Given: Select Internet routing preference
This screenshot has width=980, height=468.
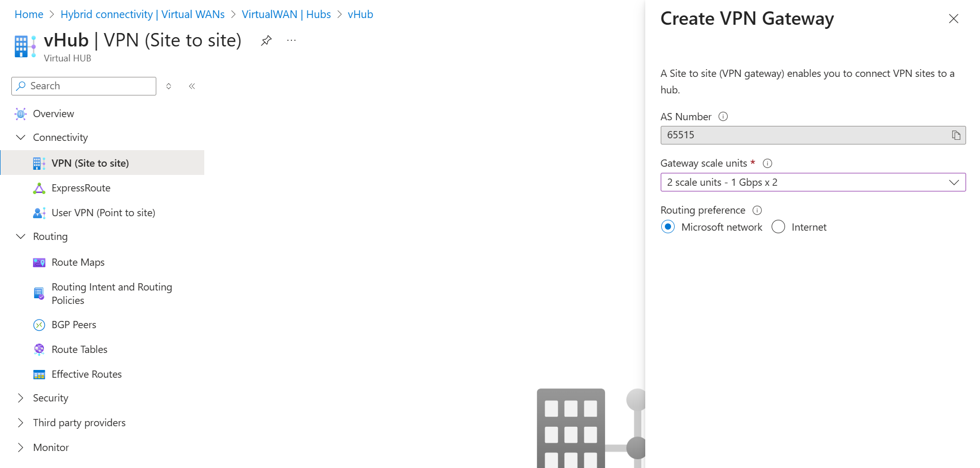Looking at the screenshot, I should pyautogui.click(x=778, y=227).
